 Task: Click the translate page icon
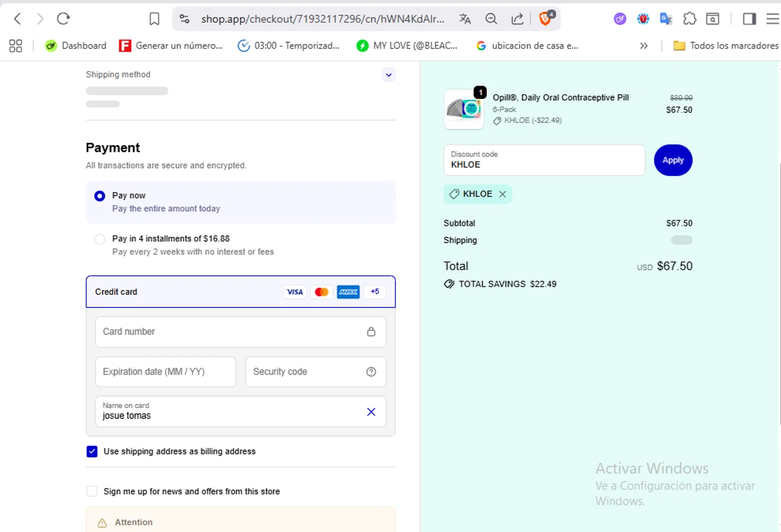465,19
